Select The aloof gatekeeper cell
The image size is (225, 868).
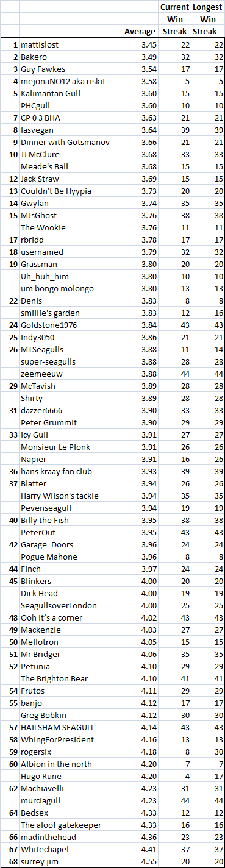[x=71, y=825]
